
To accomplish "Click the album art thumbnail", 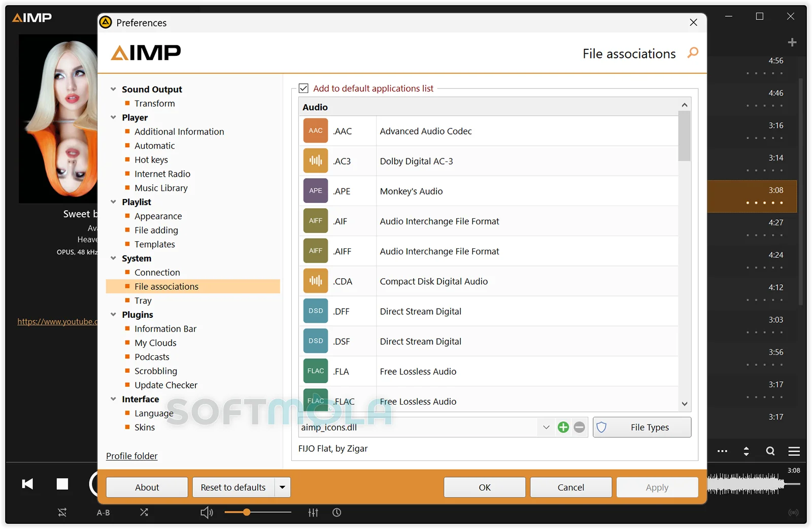I will pos(58,119).
